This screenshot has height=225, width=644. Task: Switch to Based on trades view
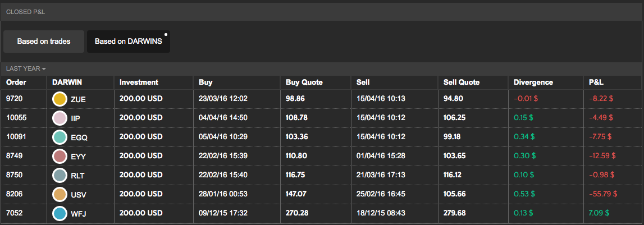point(44,42)
